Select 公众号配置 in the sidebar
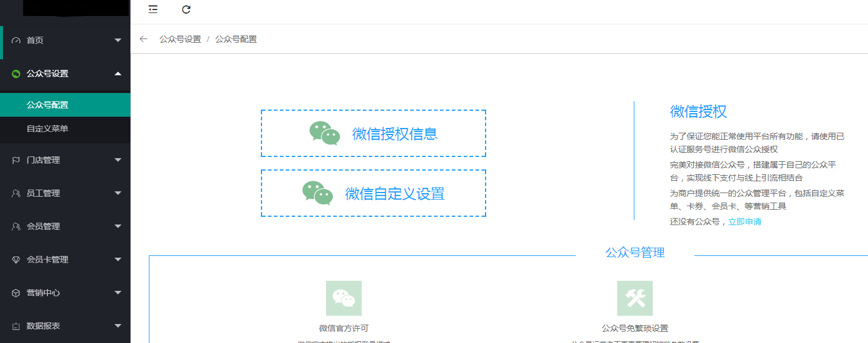 (x=65, y=105)
